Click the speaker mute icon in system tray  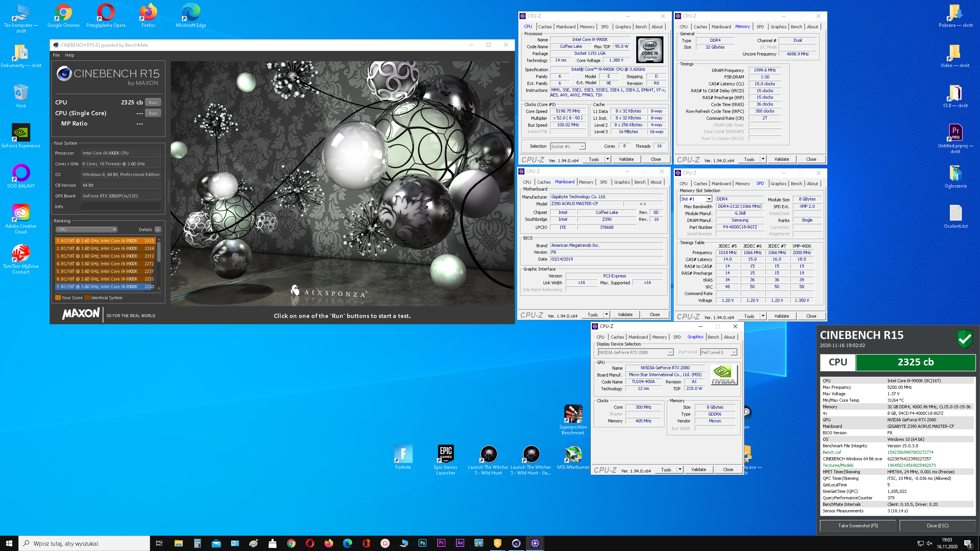929,543
